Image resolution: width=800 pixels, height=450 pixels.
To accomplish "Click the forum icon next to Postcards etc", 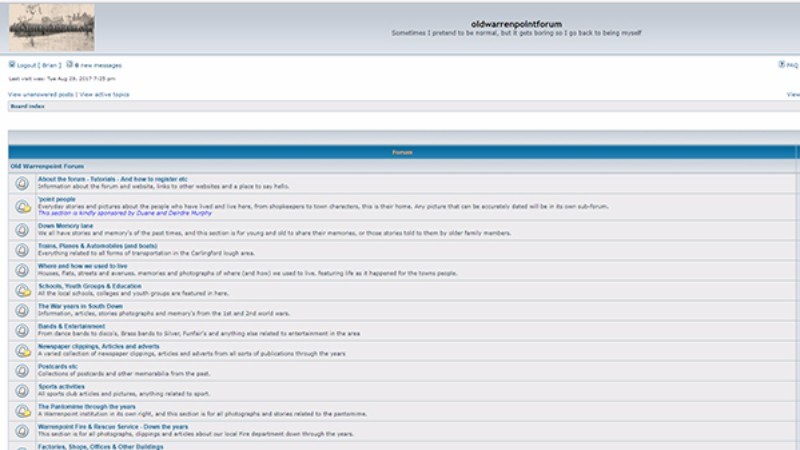I will pyautogui.click(x=22, y=370).
